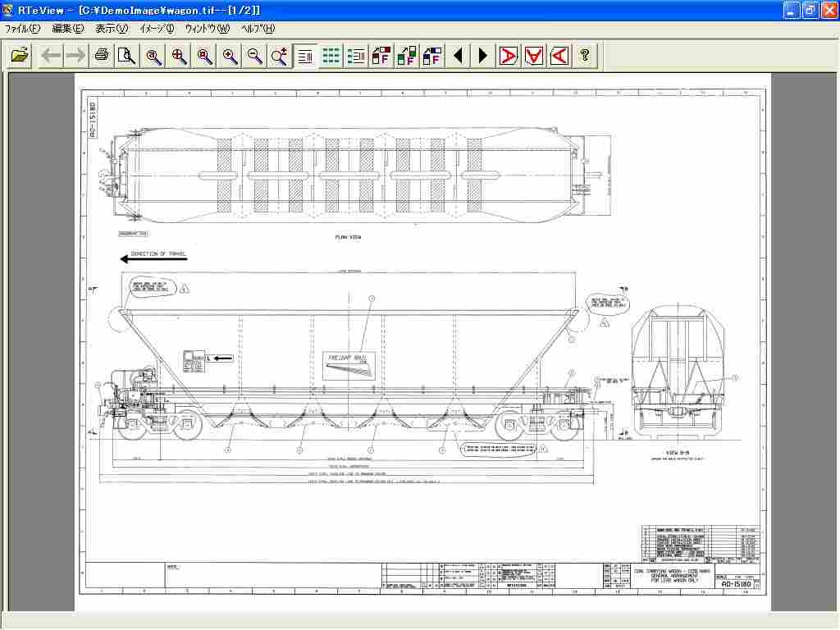The height and width of the screenshot is (630, 840).
Task: Minimize the RTeView window
Action: [x=792, y=10]
